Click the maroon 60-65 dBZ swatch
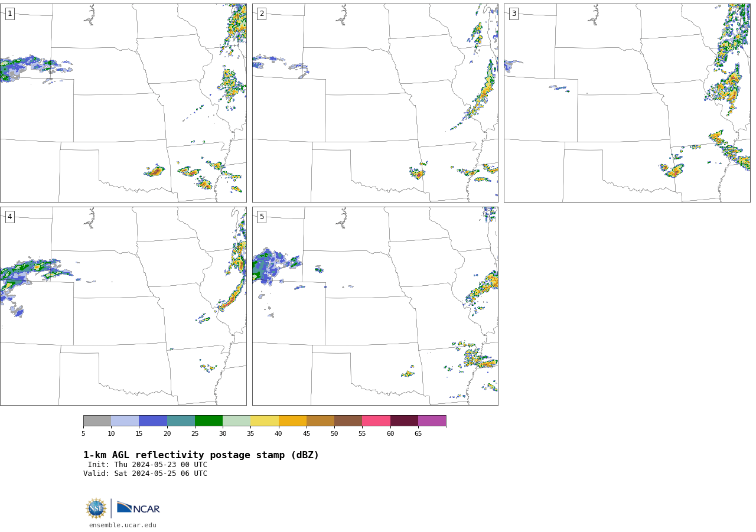 click(x=404, y=420)
